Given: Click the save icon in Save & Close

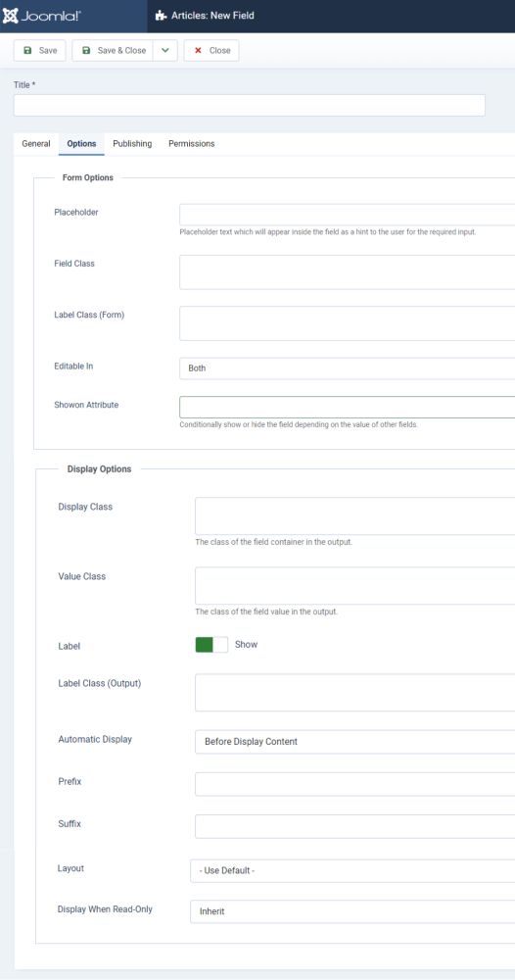Looking at the screenshot, I should pyautogui.click(x=86, y=51).
